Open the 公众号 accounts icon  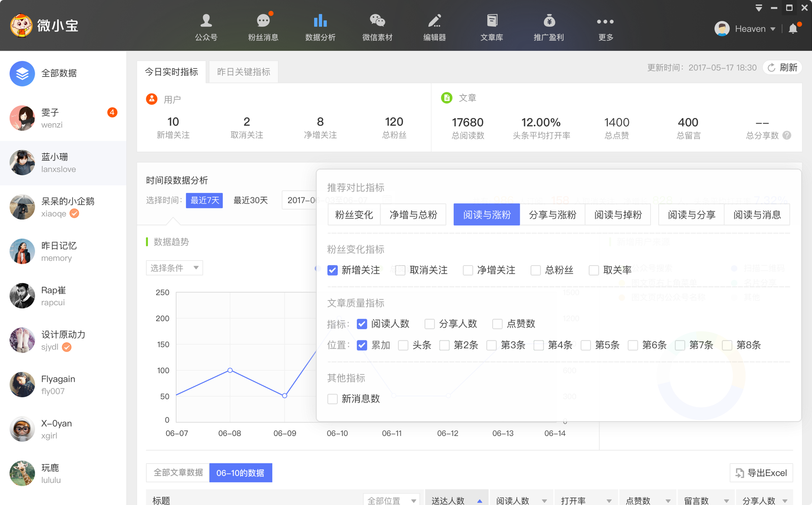tap(206, 21)
